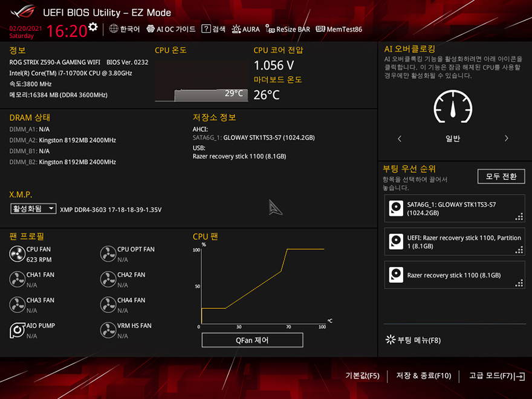Click the AI OC guide chip icon
Viewport: 532px width, 399px height.
click(x=151, y=29)
